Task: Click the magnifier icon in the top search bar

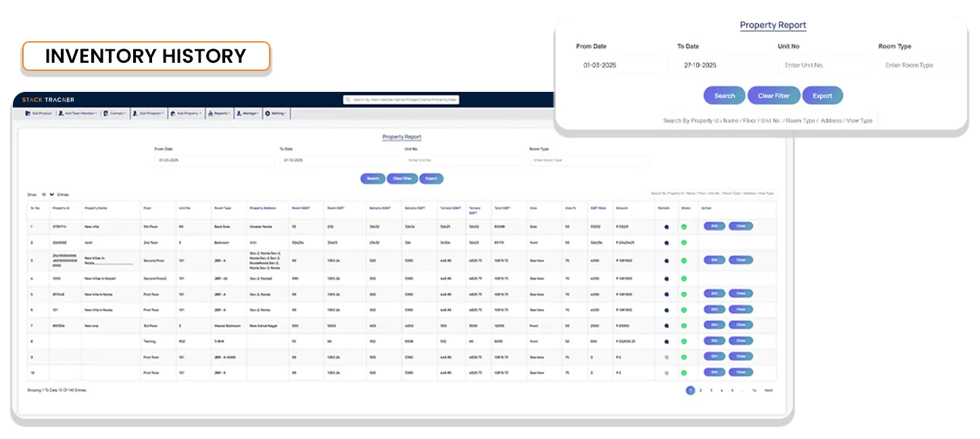Action: (x=347, y=100)
